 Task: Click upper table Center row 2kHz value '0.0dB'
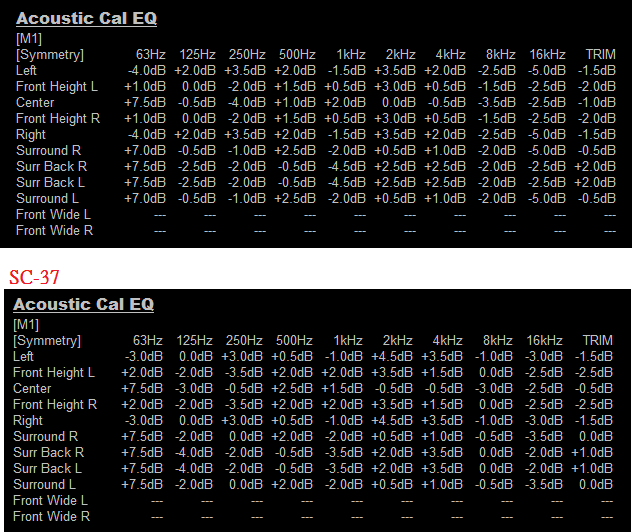pyautogui.click(x=399, y=103)
